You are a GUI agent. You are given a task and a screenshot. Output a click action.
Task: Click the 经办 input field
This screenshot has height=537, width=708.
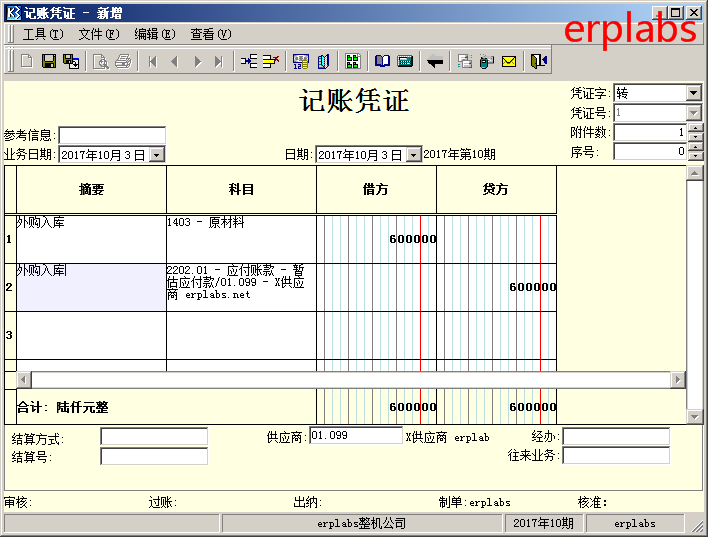tap(616, 437)
